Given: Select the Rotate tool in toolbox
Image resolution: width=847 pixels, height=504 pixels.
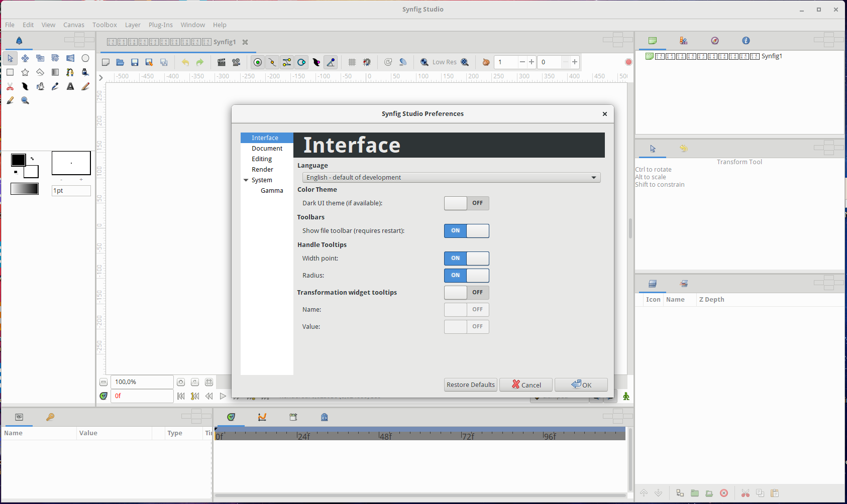Looking at the screenshot, I should tap(55, 58).
